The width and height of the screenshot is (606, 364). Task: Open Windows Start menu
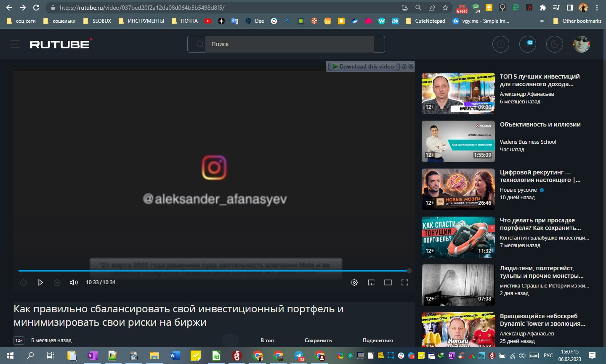point(10,356)
